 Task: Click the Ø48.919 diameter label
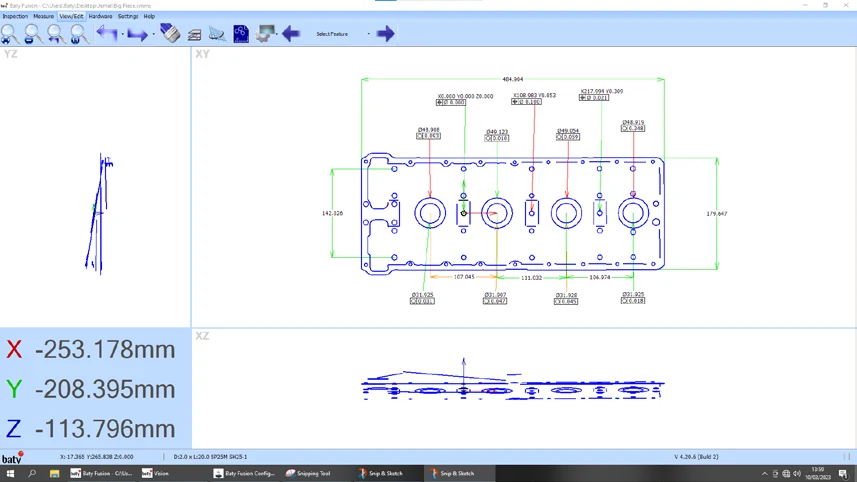click(x=633, y=122)
